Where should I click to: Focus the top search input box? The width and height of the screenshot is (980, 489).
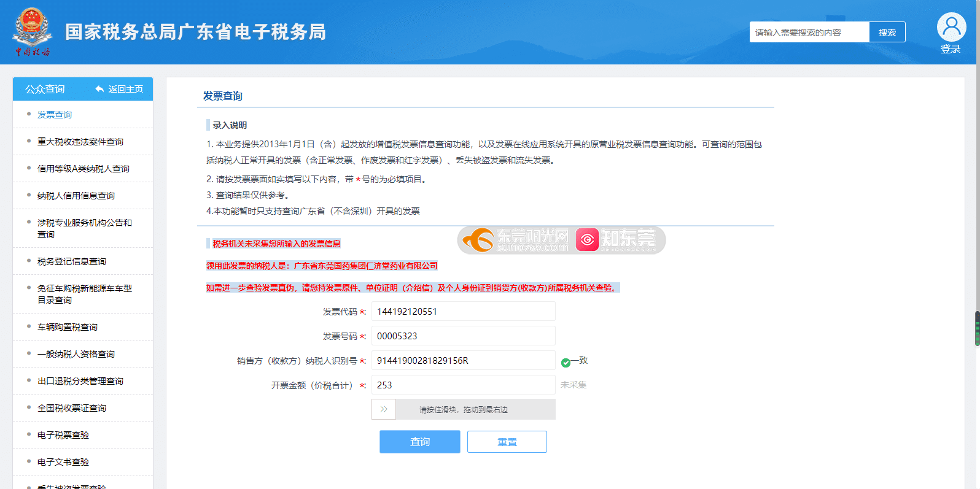coord(809,33)
